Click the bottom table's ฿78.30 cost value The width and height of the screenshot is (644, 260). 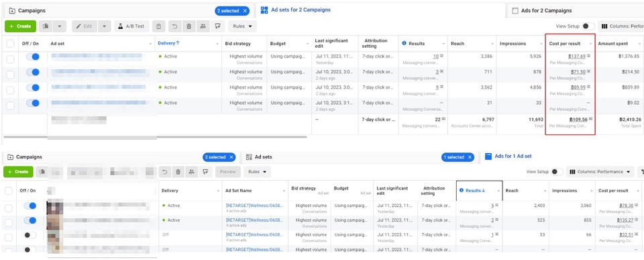pos(627,206)
